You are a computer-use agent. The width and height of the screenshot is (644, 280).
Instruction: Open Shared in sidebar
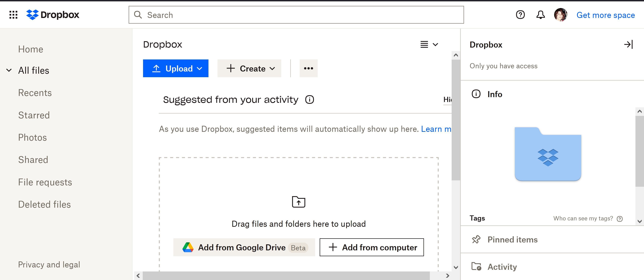point(33,160)
